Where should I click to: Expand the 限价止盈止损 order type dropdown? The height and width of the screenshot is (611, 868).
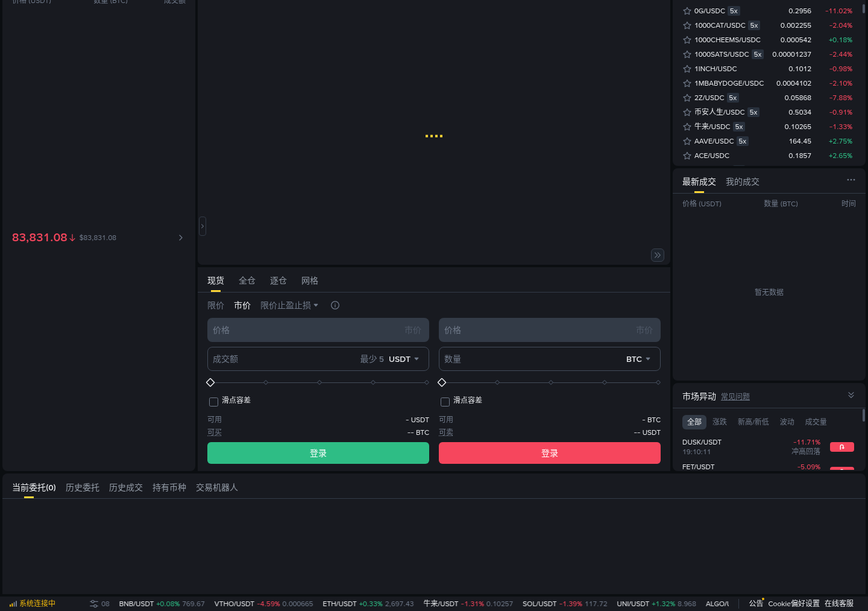point(289,305)
